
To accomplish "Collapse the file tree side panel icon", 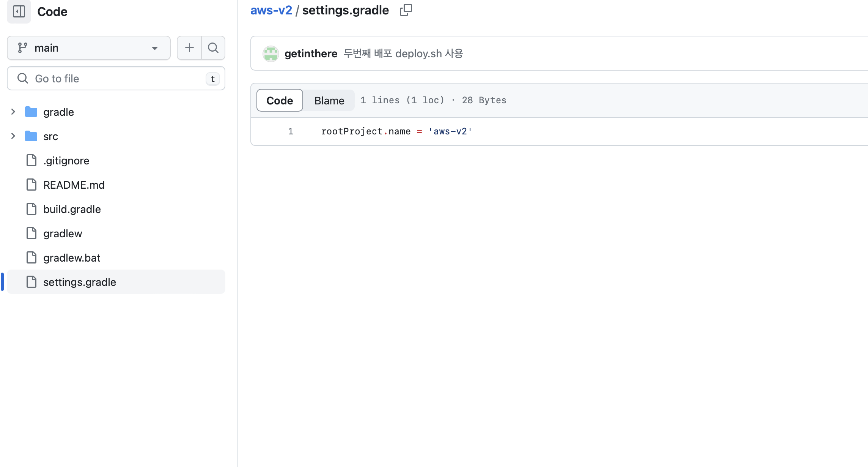I will pos(19,11).
